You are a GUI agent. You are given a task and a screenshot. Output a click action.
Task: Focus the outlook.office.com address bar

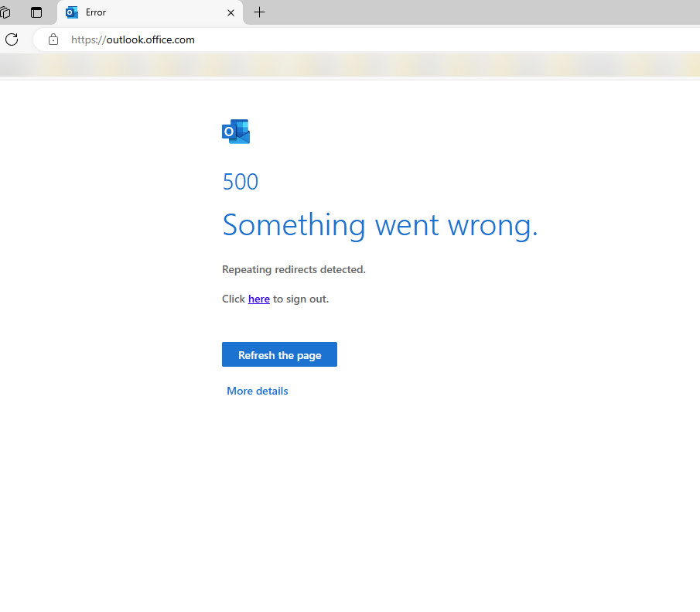pyautogui.click(x=387, y=39)
